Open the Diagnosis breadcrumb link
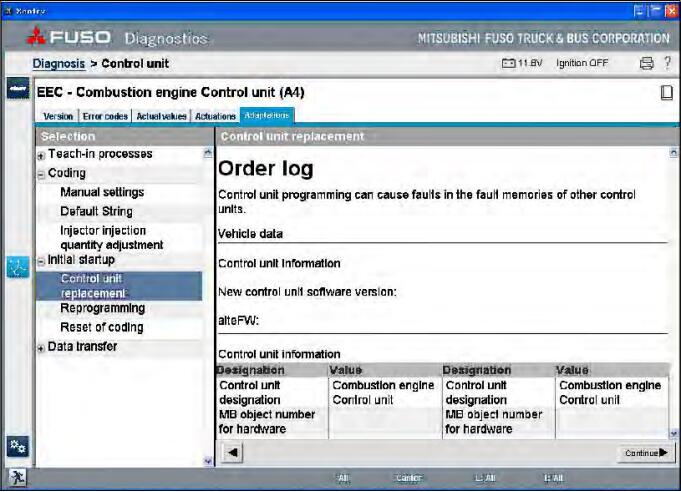The width and height of the screenshot is (681, 492). [59, 63]
